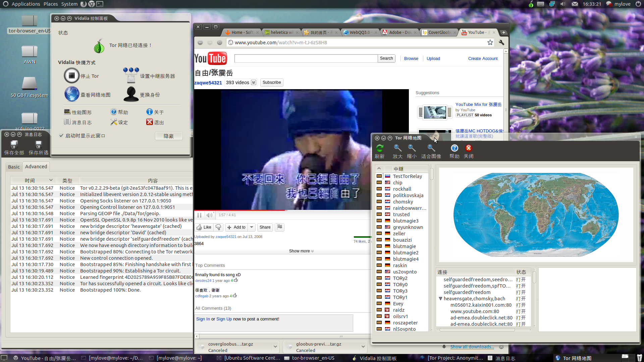The height and width of the screenshot is (362, 644).
Task: Toggle 'show this window on startup' checkbox
Action: click(x=61, y=136)
